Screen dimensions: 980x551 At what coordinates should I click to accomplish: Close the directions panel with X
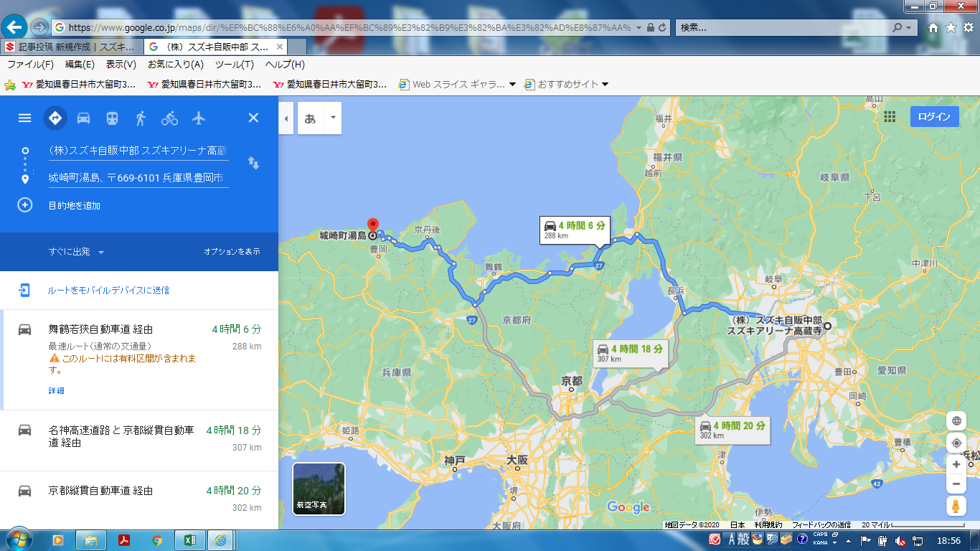pyautogui.click(x=253, y=118)
